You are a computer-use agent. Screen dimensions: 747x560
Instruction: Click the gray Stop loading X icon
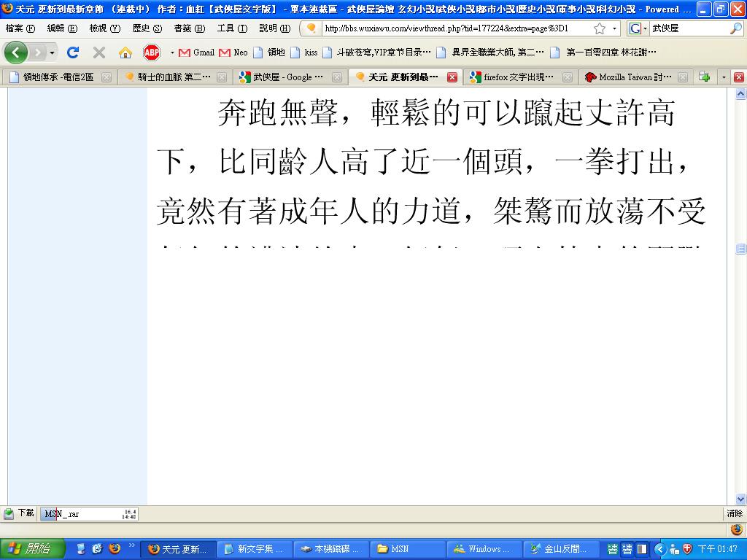99,52
